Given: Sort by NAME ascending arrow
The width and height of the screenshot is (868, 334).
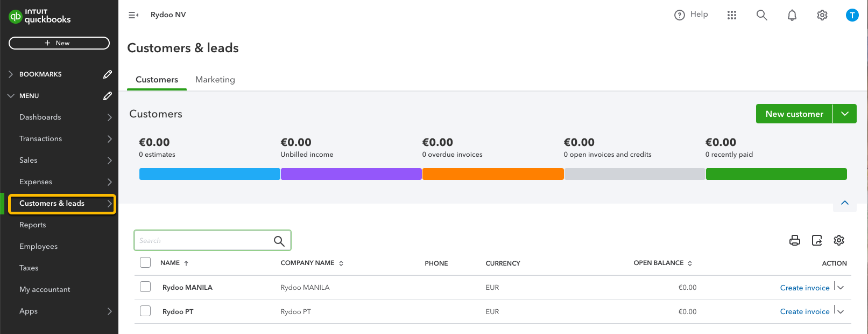Looking at the screenshot, I should coord(186,263).
